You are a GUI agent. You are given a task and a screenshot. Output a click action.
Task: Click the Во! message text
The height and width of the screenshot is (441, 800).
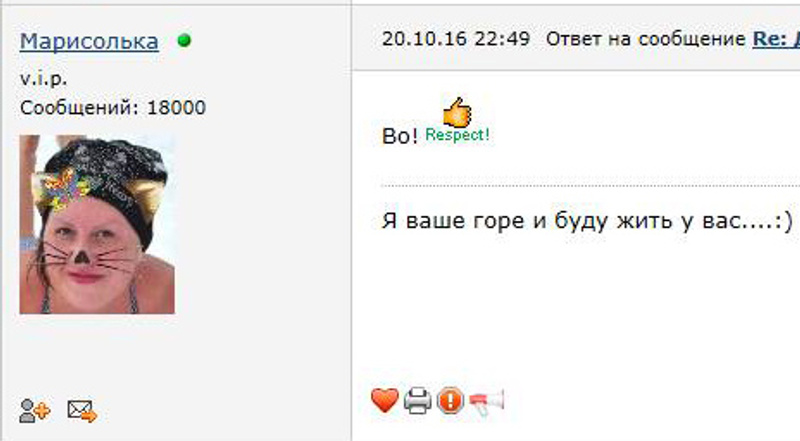coord(400,136)
